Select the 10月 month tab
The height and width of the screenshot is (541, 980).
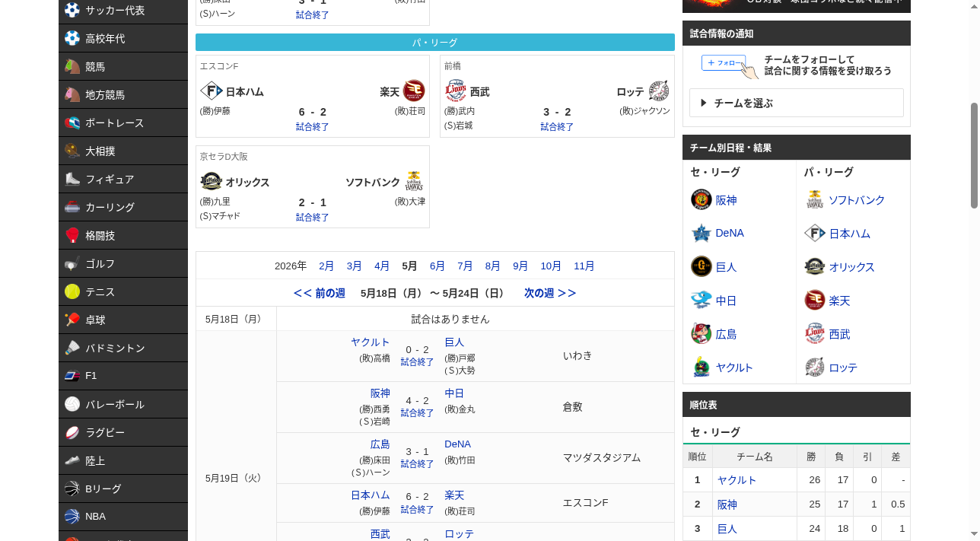(x=551, y=266)
